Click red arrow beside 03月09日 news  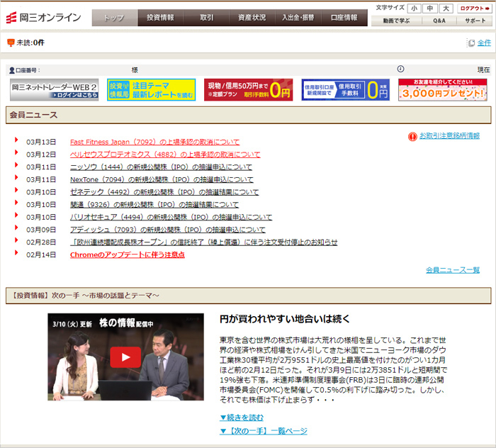16,228
